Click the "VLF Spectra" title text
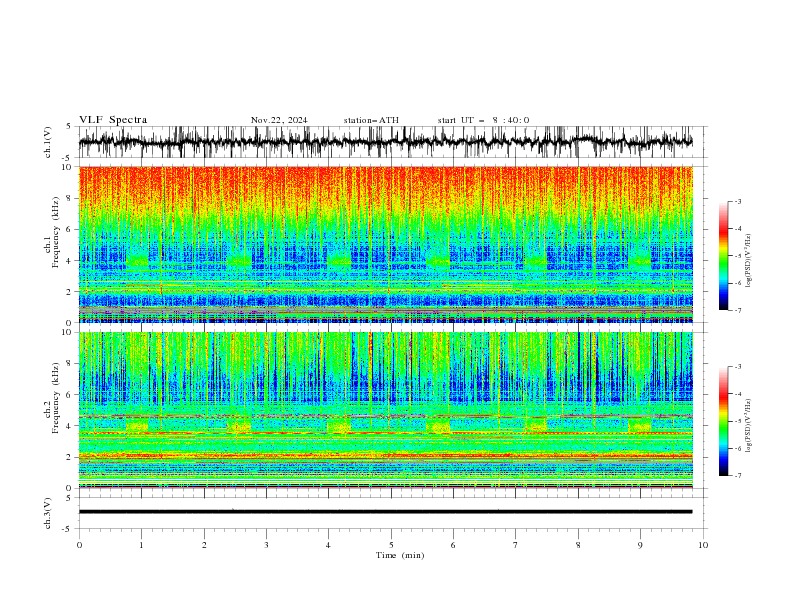 [113, 120]
